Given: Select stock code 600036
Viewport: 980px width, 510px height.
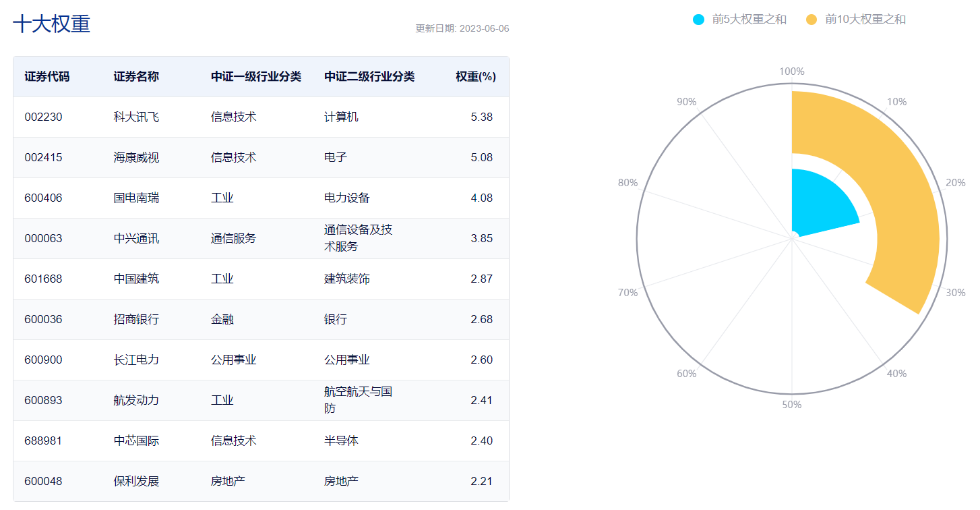Looking at the screenshot, I should [x=43, y=320].
